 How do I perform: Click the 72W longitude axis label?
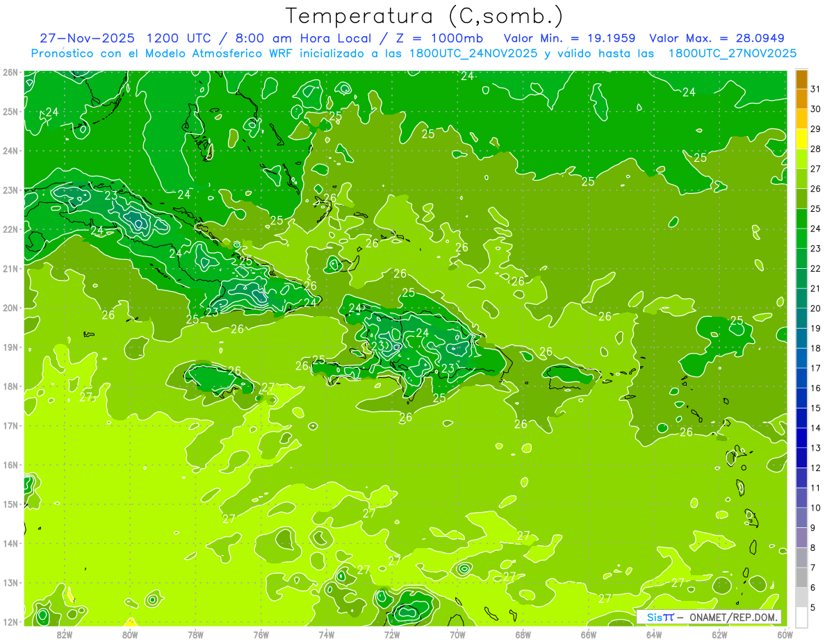pyautogui.click(x=392, y=634)
